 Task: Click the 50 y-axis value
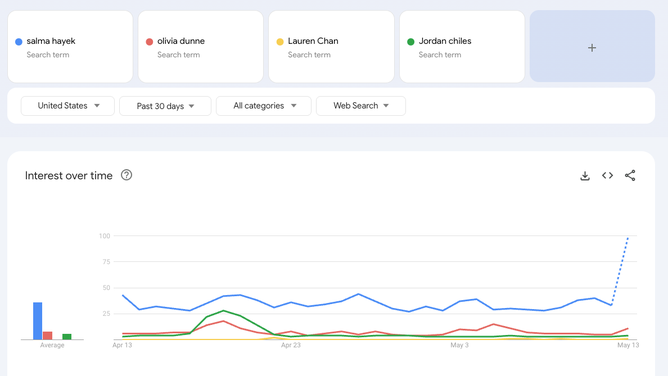coord(107,288)
